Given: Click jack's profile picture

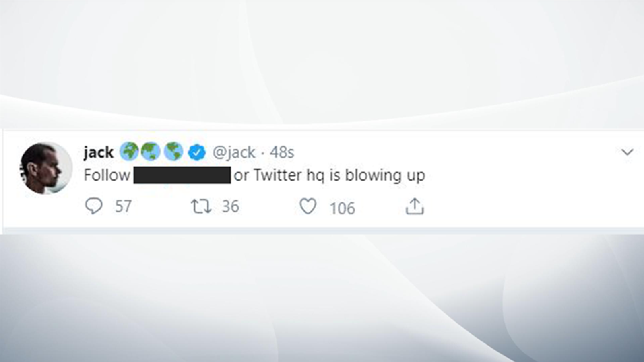Looking at the screenshot, I should [45, 167].
